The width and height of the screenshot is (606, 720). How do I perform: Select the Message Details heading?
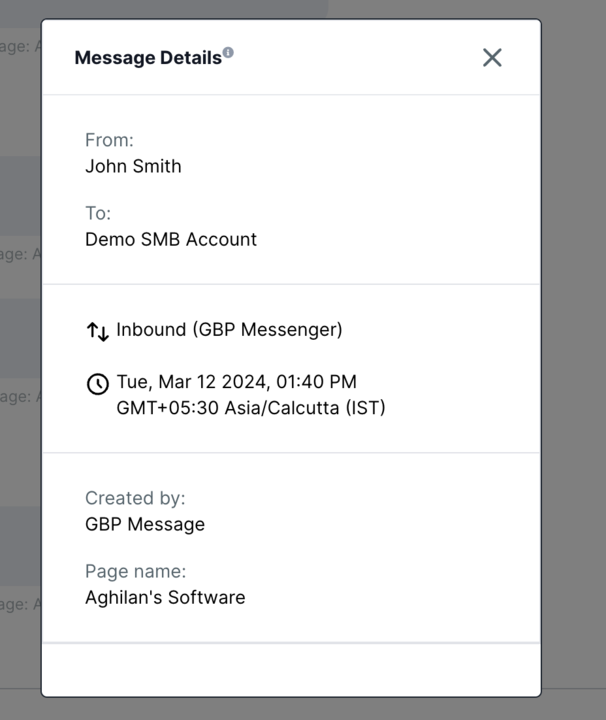click(x=148, y=58)
